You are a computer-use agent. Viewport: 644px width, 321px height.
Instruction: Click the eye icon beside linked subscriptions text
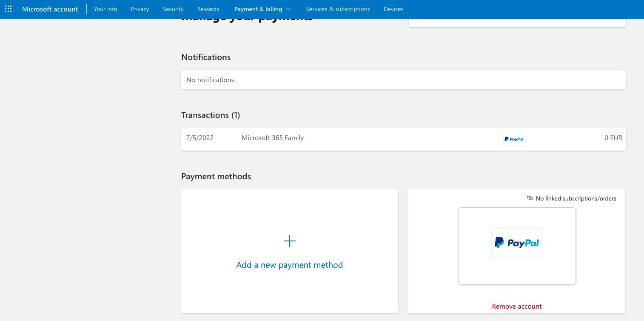pos(530,198)
